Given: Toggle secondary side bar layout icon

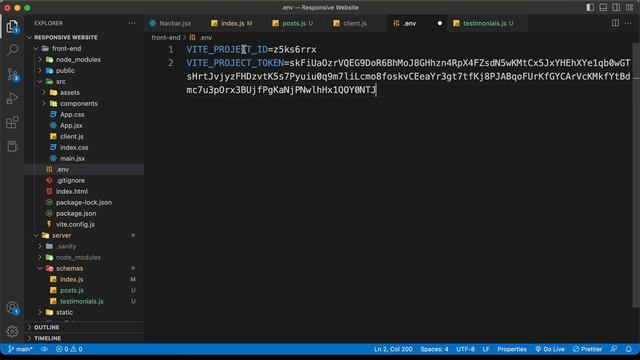Looking at the screenshot, I should tap(616, 7).
